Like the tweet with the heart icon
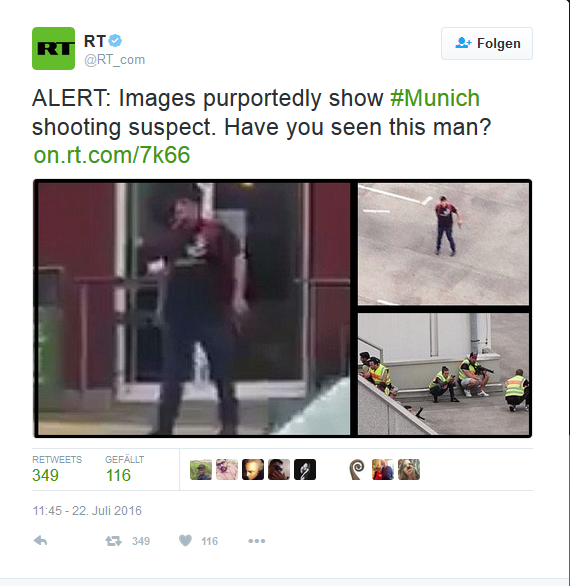 click(185, 540)
